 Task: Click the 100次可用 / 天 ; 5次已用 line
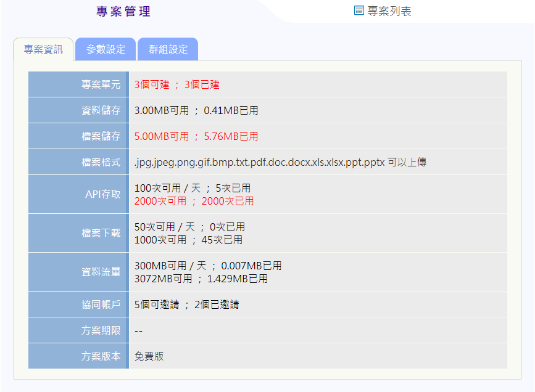coord(193,188)
